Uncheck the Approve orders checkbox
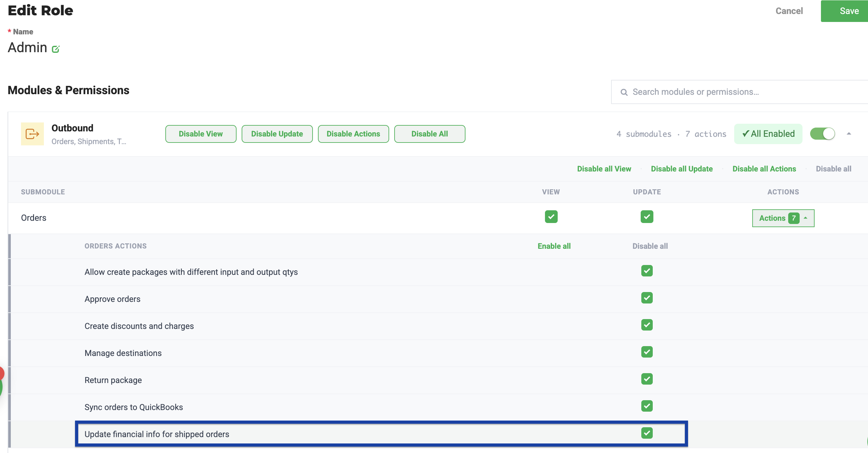The height and width of the screenshot is (453, 868). click(647, 298)
